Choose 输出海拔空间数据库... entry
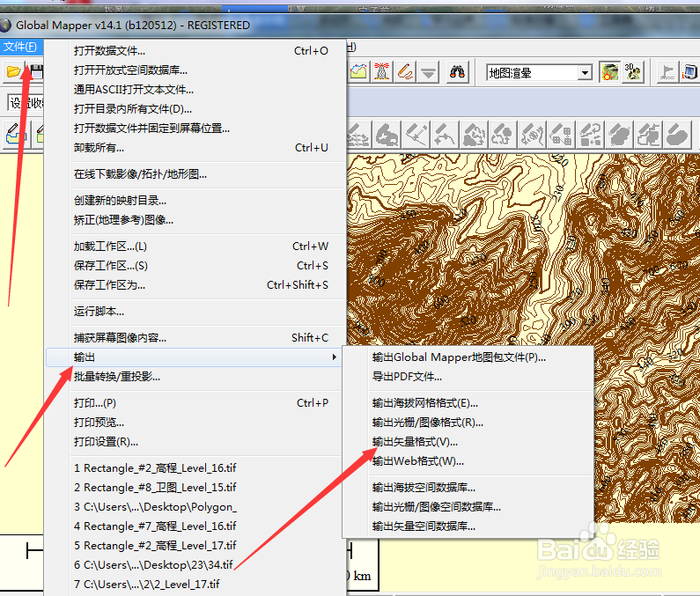 click(468, 488)
